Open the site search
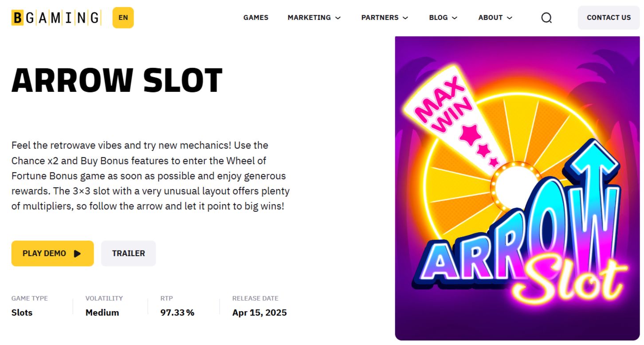 coord(546,17)
